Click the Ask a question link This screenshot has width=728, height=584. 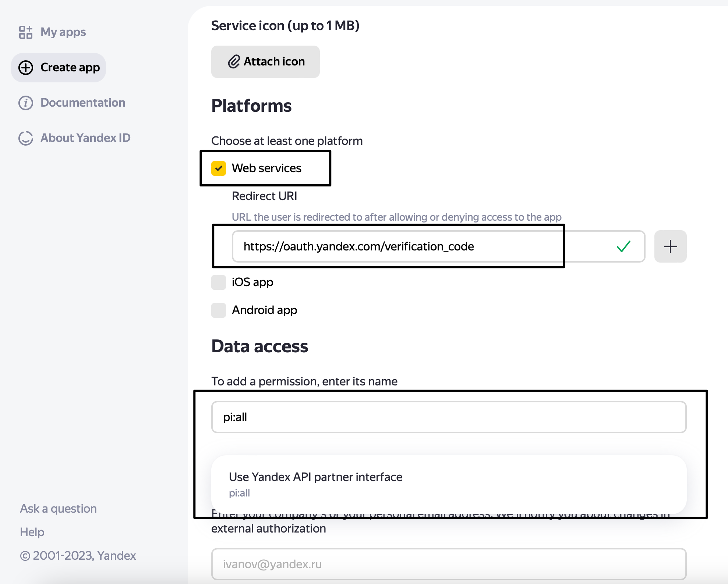pyautogui.click(x=58, y=509)
